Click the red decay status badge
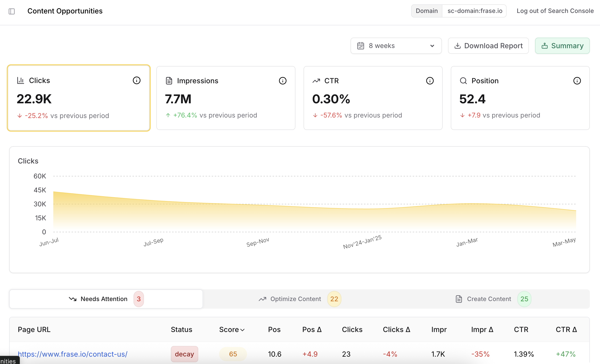Screen dimensions: 600x364 [184, 354]
